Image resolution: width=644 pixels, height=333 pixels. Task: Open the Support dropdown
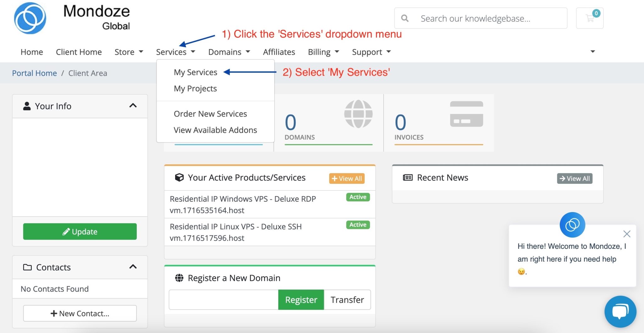pos(371,52)
